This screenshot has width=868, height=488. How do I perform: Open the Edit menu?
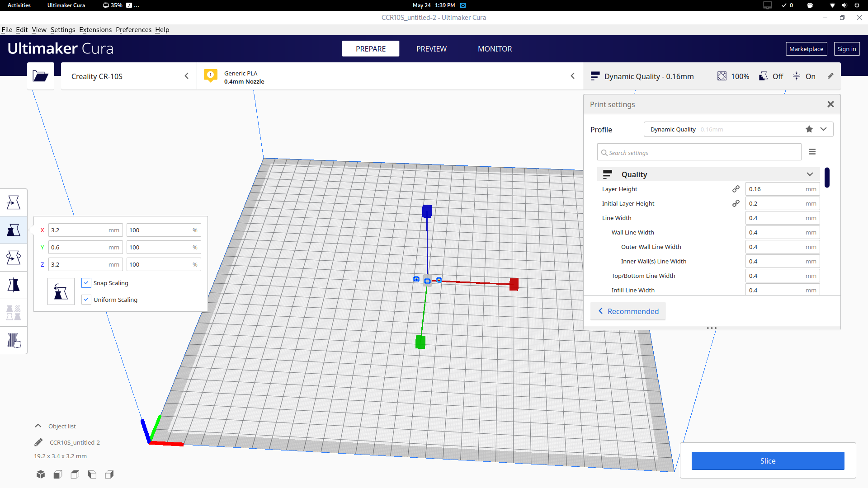click(x=22, y=30)
